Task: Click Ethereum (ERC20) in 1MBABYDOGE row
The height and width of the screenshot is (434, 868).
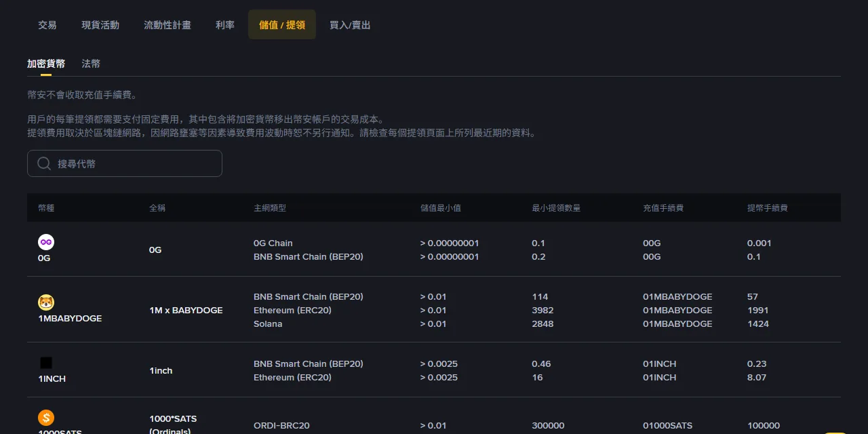Action: click(x=292, y=311)
